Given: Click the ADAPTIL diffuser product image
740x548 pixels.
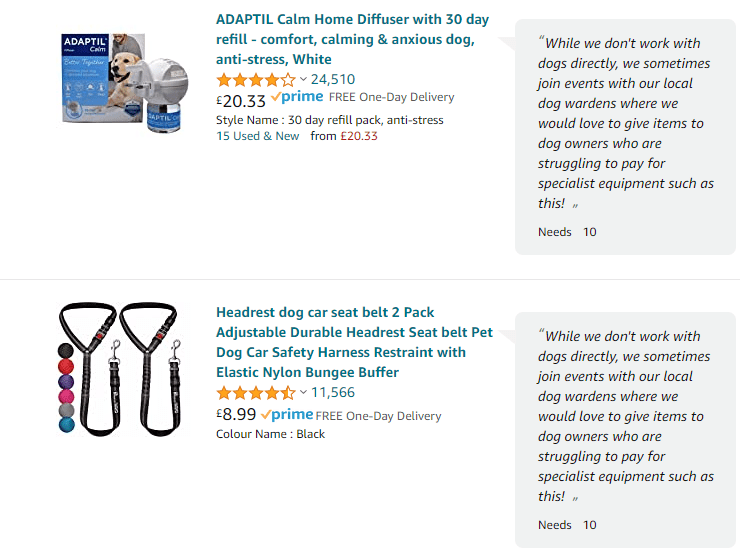Looking at the screenshot, I should (117, 85).
